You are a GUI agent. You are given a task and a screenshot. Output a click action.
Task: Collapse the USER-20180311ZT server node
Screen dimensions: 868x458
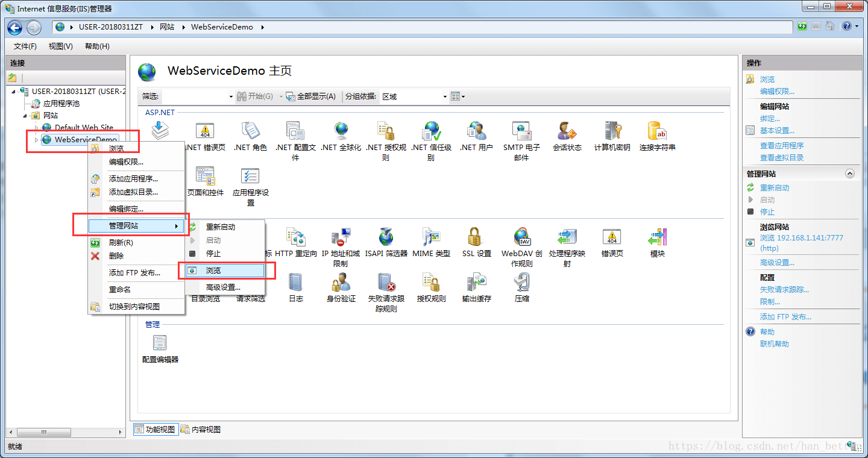(14, 92)
